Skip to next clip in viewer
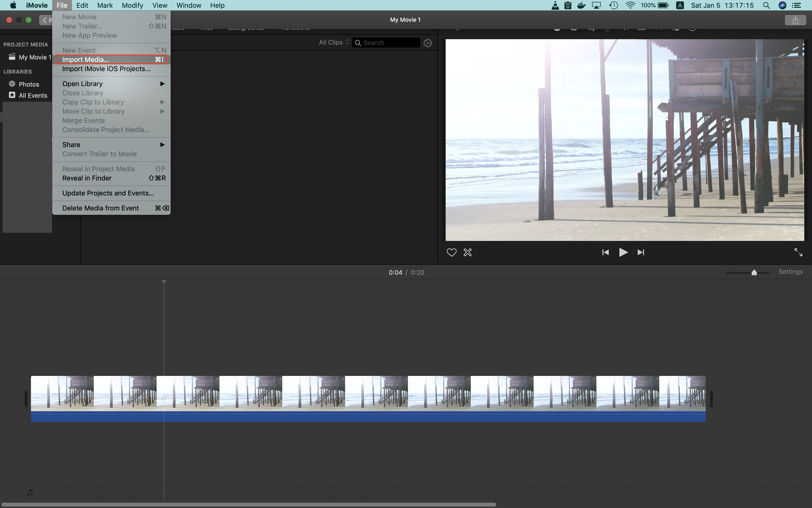This screenshot has height=508, width=812. click(x=641, y=252)
